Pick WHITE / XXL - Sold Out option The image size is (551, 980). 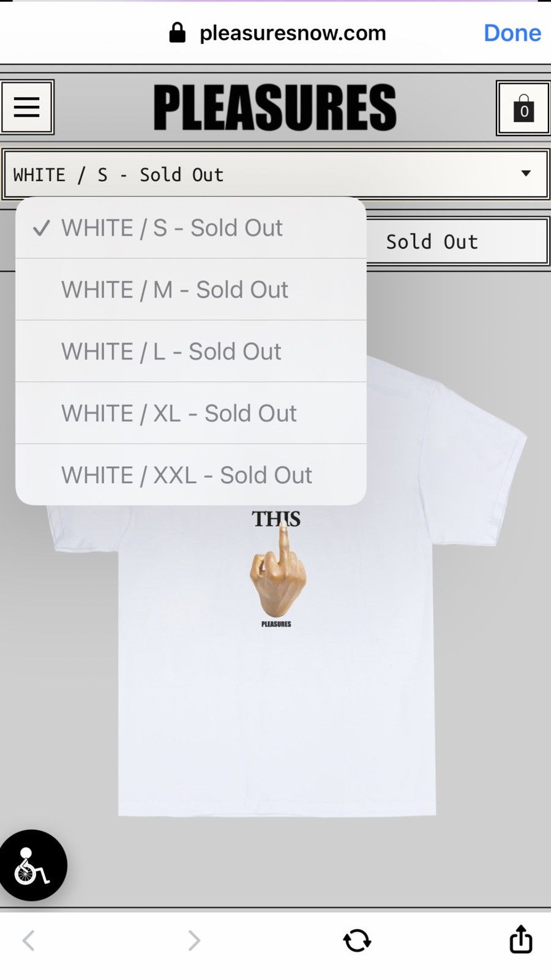[x=191, y=475]
